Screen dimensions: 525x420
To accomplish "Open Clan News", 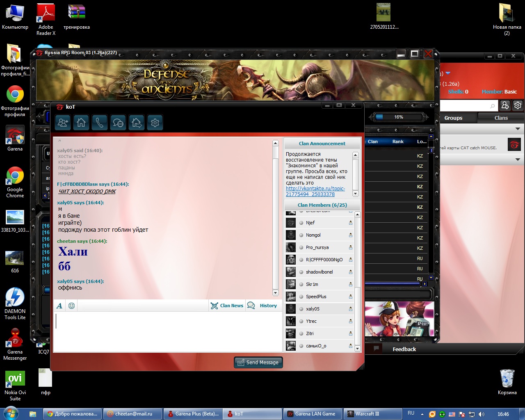I will coord(227,306).
